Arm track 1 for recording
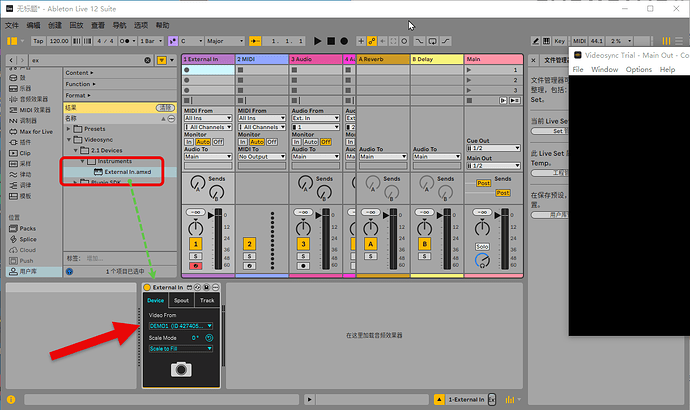Image resolution: width=690 pixels, height=410 pixels. point(196,266)
